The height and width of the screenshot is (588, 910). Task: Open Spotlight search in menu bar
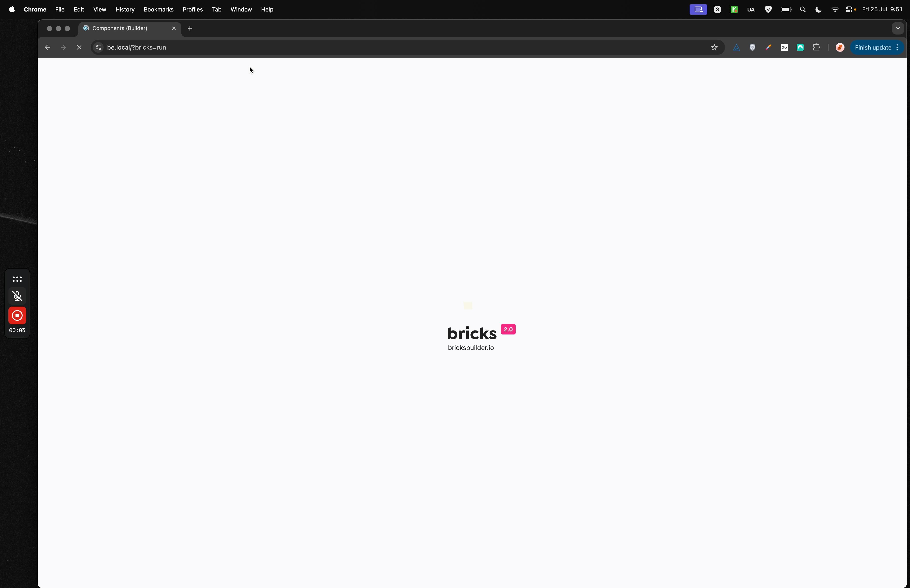(x=802, y=10)
